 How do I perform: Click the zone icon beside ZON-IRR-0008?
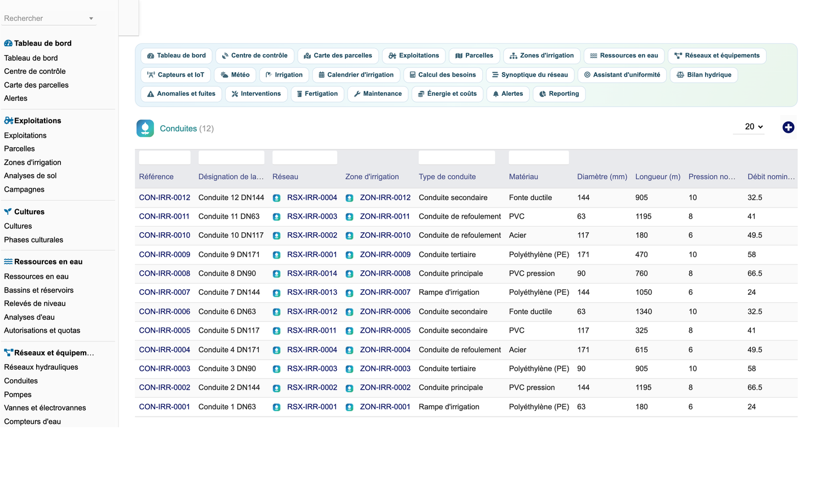(x=349, y=274)
